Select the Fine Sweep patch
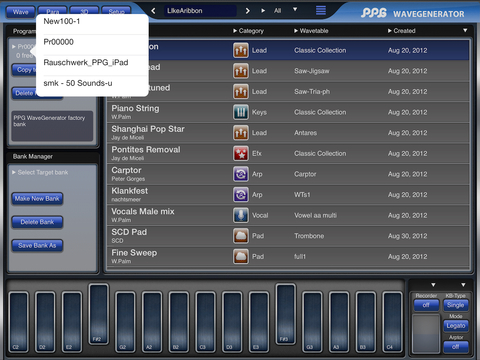480x360 pixels. (288, 257)
